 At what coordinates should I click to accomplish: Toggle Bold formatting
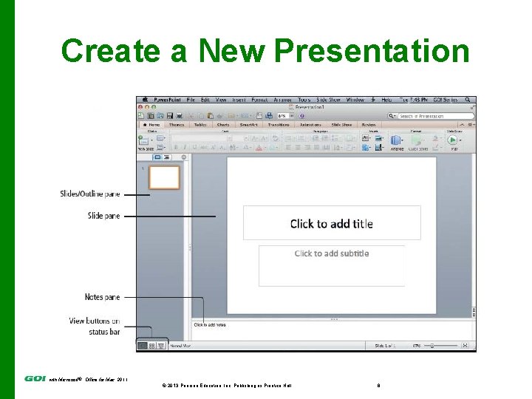176,147
